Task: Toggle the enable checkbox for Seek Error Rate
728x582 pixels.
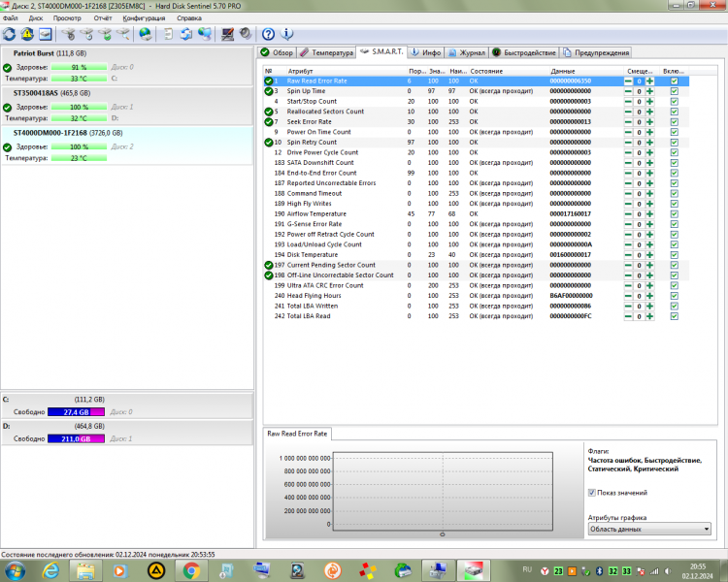Action: click(675, 122)
